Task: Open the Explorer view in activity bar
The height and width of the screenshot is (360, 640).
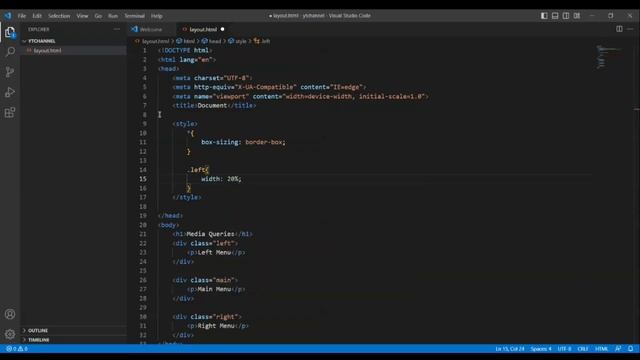Action: (10, 32)
